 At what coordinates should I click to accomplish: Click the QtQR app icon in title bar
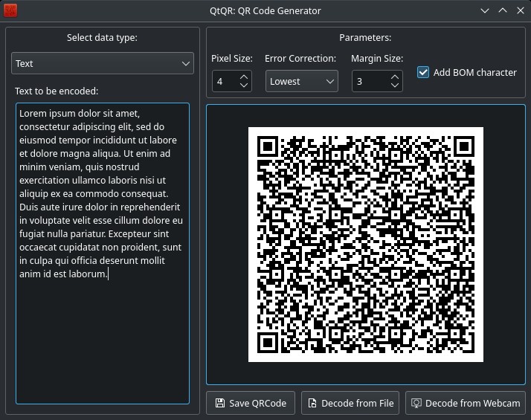pyautogui.click(x=10, y=10)
